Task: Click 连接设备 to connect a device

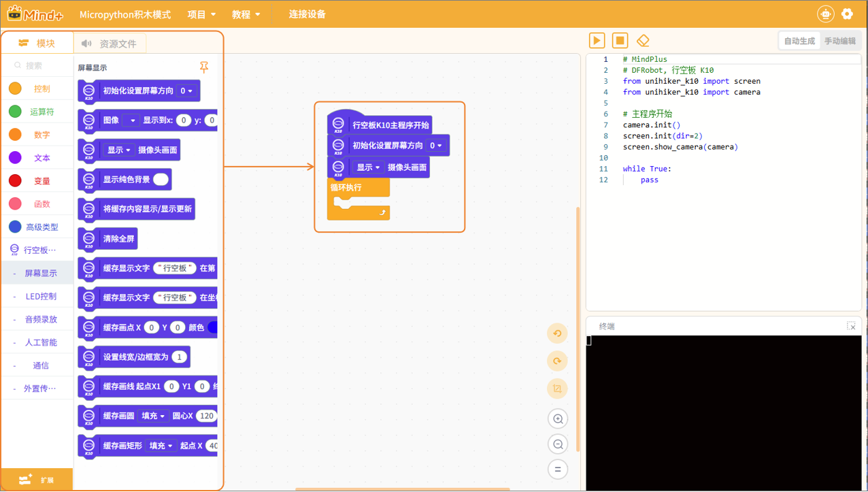Action: pos(307,14)
